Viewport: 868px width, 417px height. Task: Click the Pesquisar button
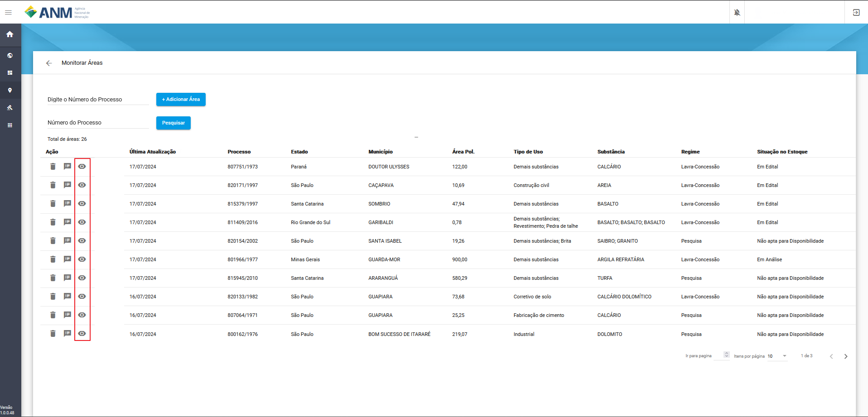pyautogui.click(x=174, y=123)
